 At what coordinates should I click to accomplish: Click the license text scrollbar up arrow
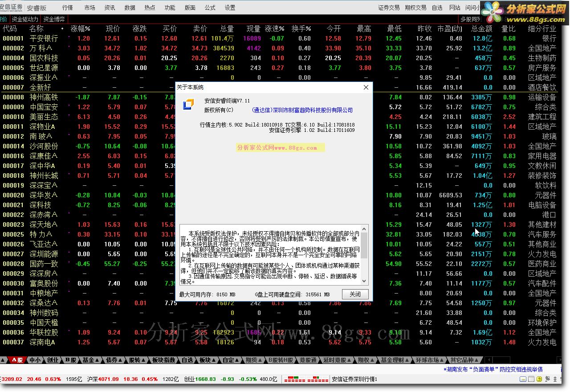tap(364, 229)
